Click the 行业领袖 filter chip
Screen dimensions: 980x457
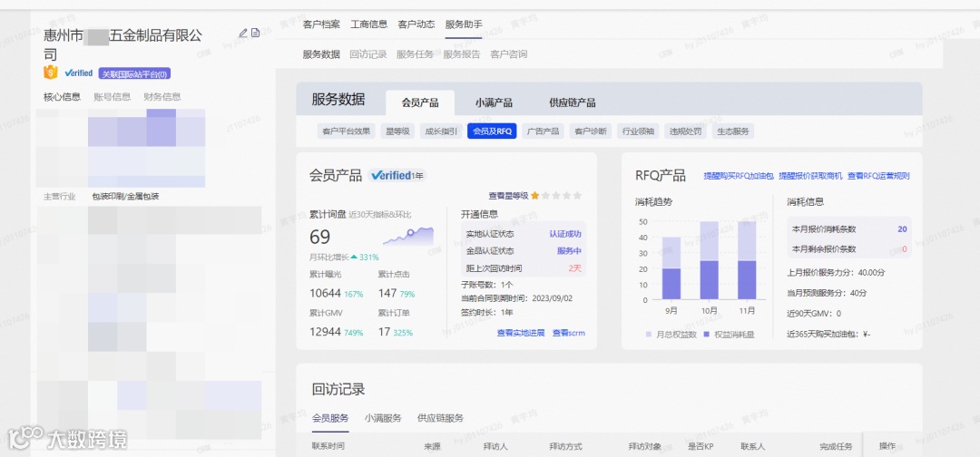pos(638,131)
